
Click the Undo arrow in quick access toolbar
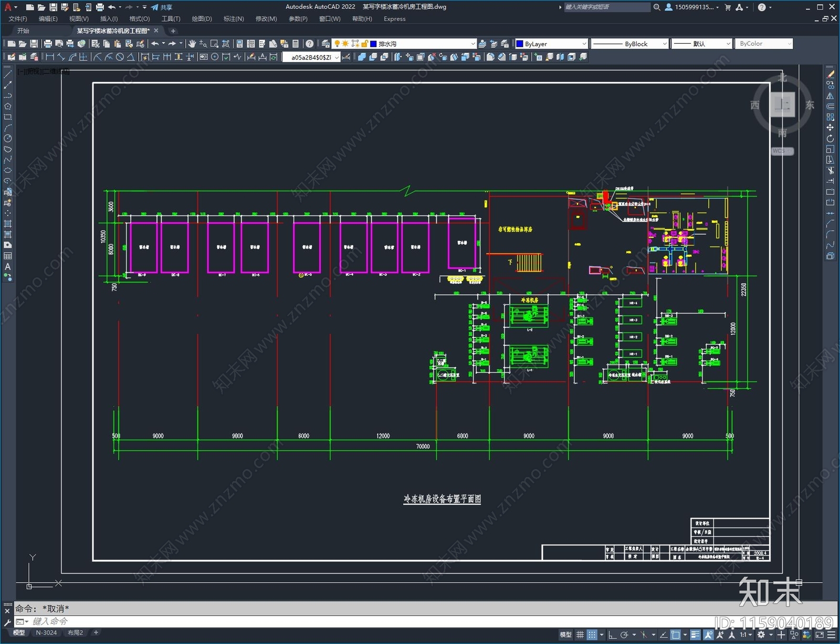click(x=111, y=7)
